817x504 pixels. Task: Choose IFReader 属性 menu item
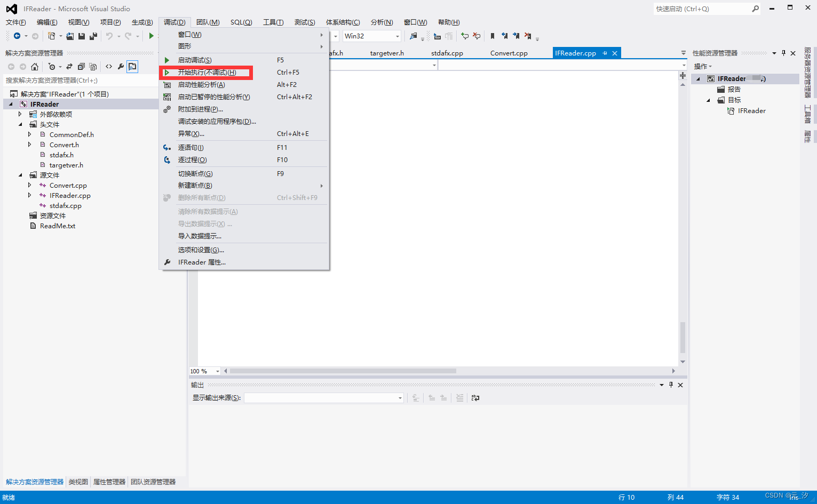[244, 262]
